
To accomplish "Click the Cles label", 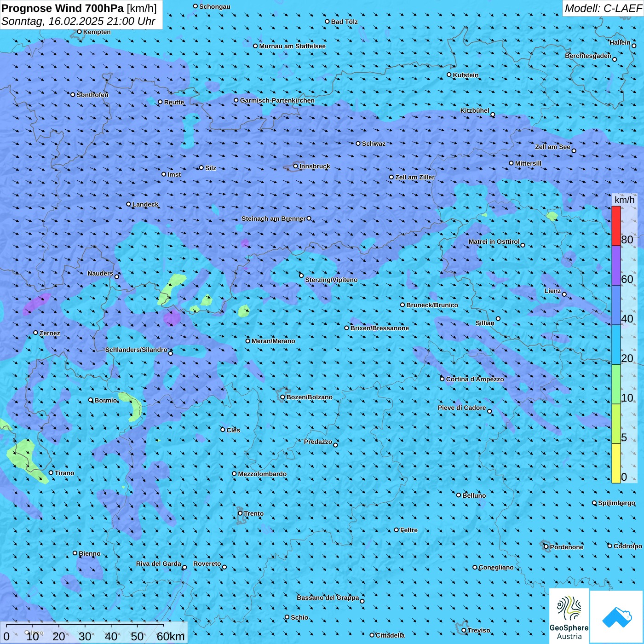I will click(233, 430).
